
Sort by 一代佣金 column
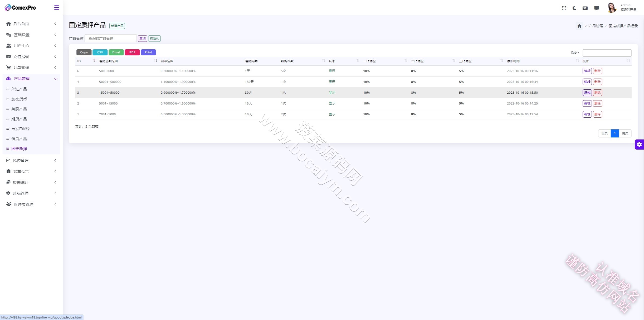click(385, 61)
